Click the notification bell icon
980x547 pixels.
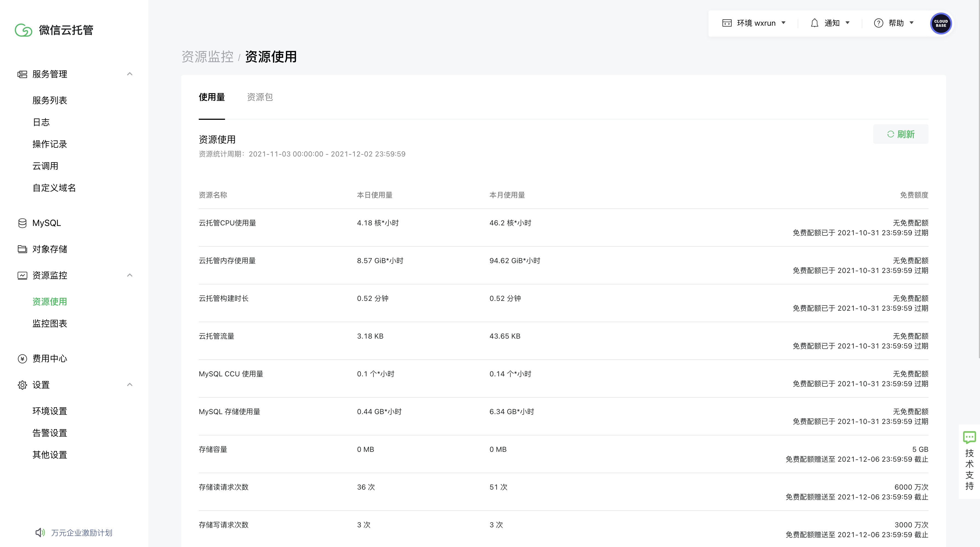814,23
